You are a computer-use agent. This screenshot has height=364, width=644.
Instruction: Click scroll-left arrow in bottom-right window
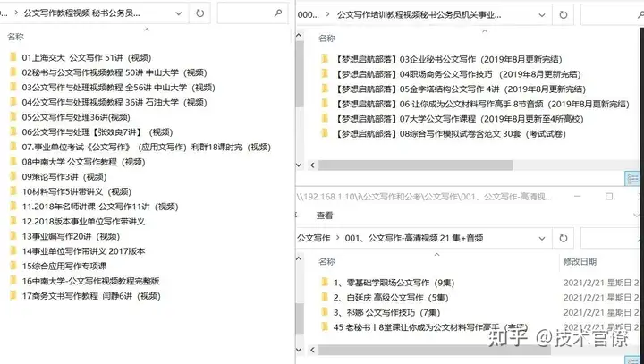pyautogui.click(x=312, y=350)
